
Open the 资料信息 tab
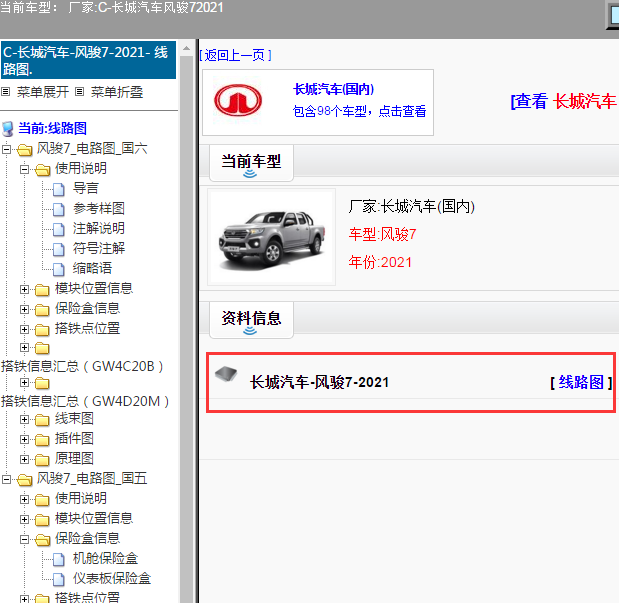(251, 319)
